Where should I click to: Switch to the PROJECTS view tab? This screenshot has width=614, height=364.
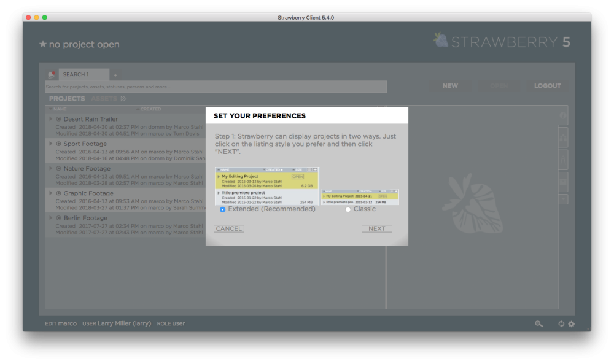[x=67, y=99]
